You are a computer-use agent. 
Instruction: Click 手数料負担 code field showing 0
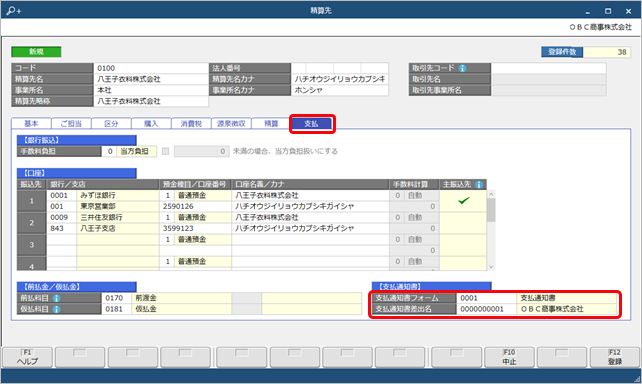click(109, 151)
